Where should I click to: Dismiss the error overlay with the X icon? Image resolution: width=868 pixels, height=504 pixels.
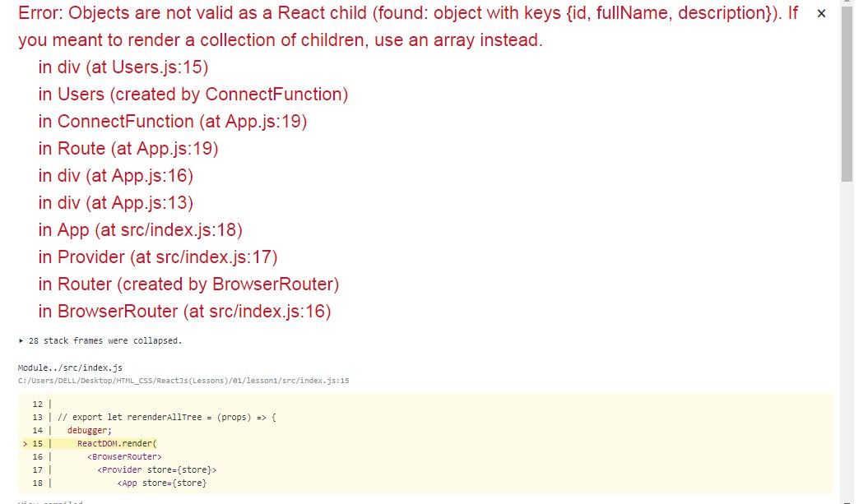(821, 14)
